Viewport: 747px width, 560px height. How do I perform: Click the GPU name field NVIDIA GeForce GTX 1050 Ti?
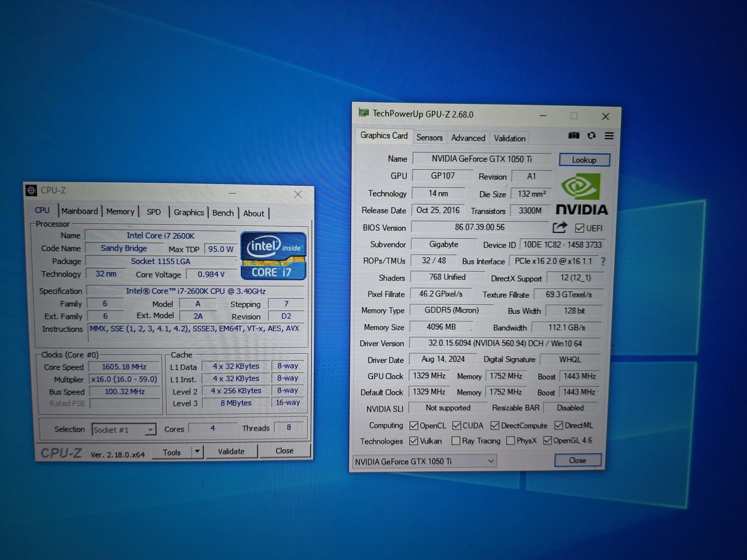point(482,159)
